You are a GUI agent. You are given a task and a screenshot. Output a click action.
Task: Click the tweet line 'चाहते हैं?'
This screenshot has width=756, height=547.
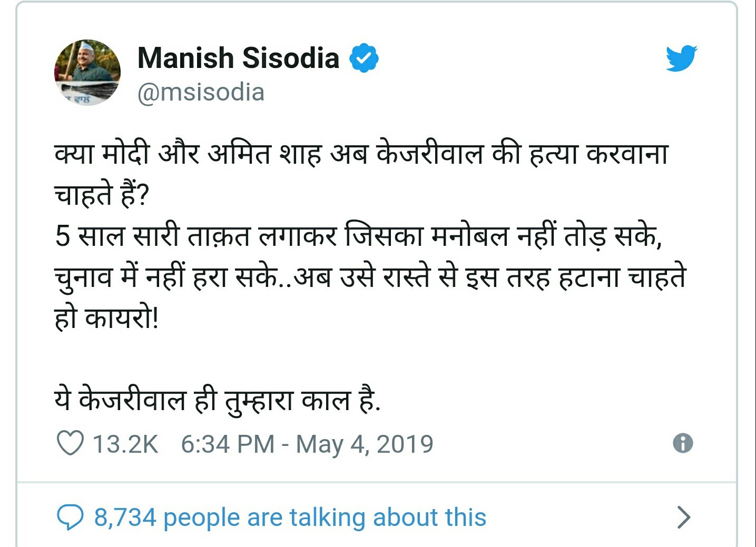coord(102,195)
